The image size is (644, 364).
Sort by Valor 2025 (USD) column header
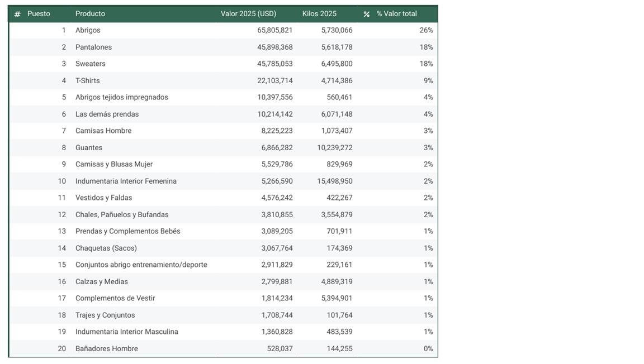248,13
